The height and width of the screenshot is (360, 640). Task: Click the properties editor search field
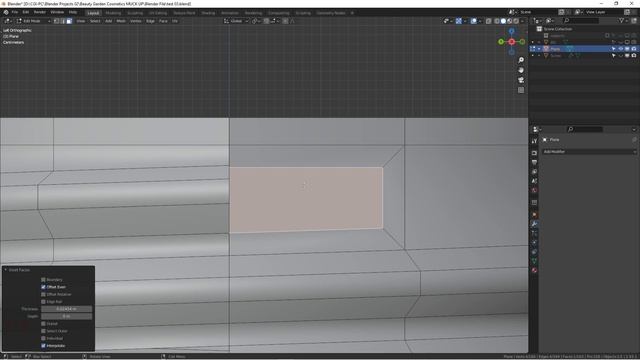point(584,129)
